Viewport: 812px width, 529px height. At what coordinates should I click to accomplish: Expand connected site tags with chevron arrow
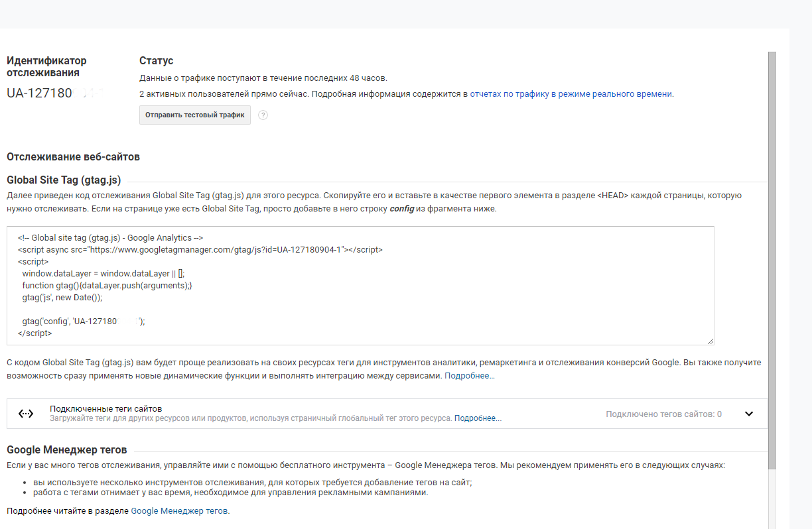coord(749,414)
